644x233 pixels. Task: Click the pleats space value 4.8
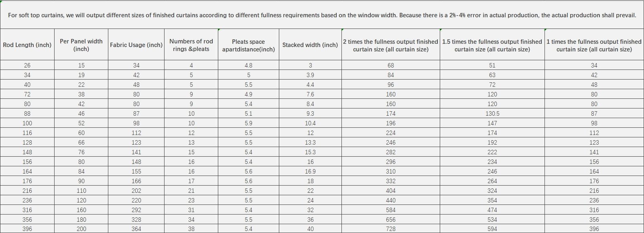coord(248,65)
